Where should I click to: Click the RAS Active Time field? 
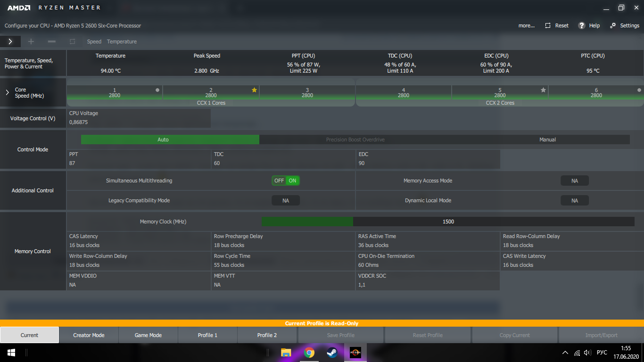click(428, 241)
